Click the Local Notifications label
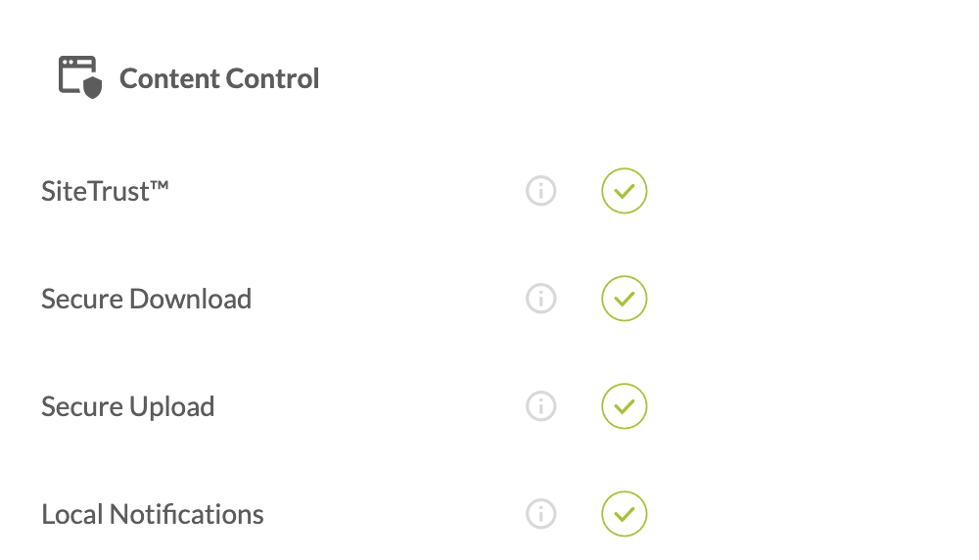The height and width of the screenshot is (560, 979). click(153, 514)
